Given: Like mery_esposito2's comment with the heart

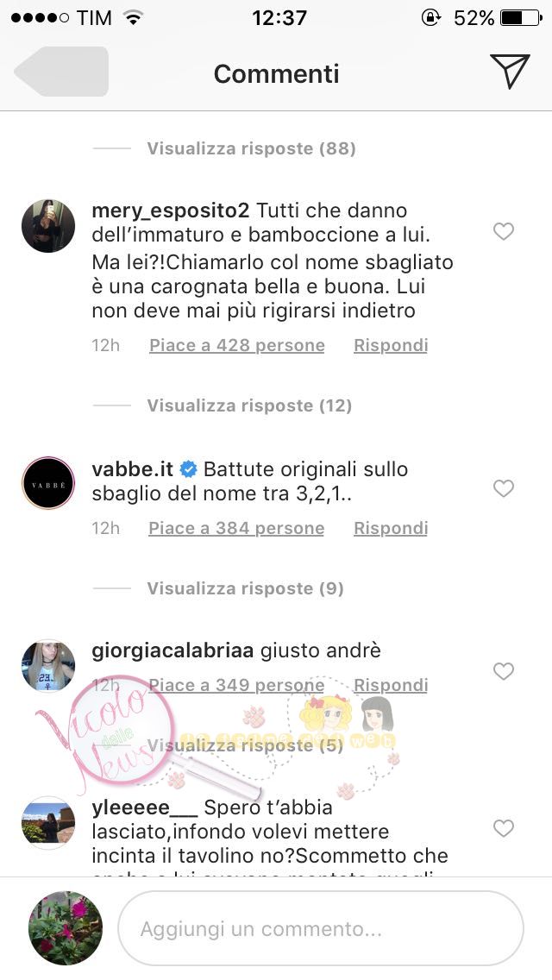Looking at the screenshot, I should coord(503,231).
